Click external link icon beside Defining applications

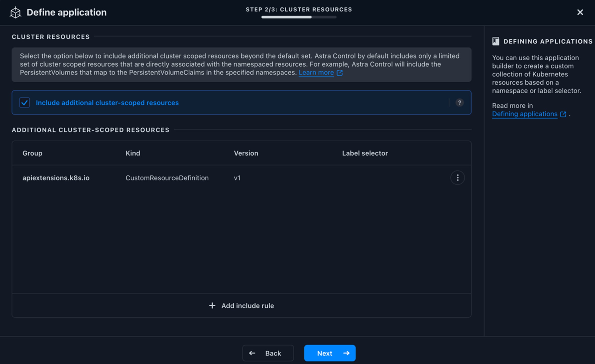tap(563, 114)
